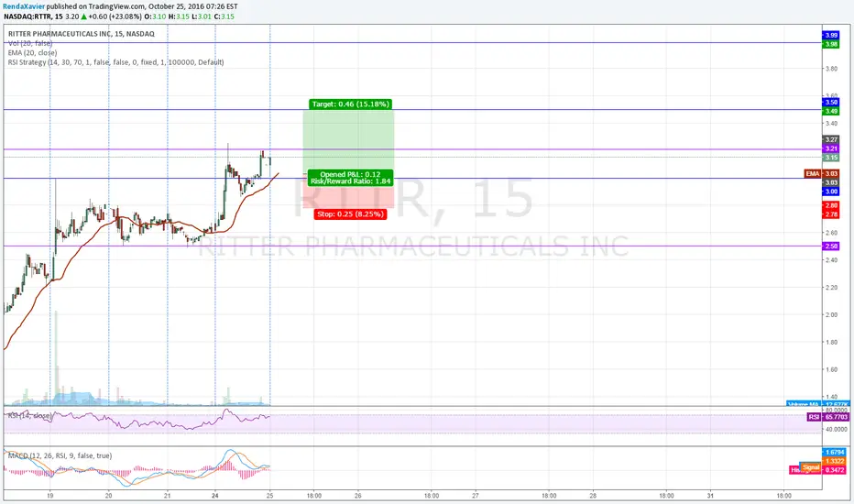Click the red Stop: 0.25 (8.25%) label
Viewport: 854px width, 504px height.
(x=350, y=214)
